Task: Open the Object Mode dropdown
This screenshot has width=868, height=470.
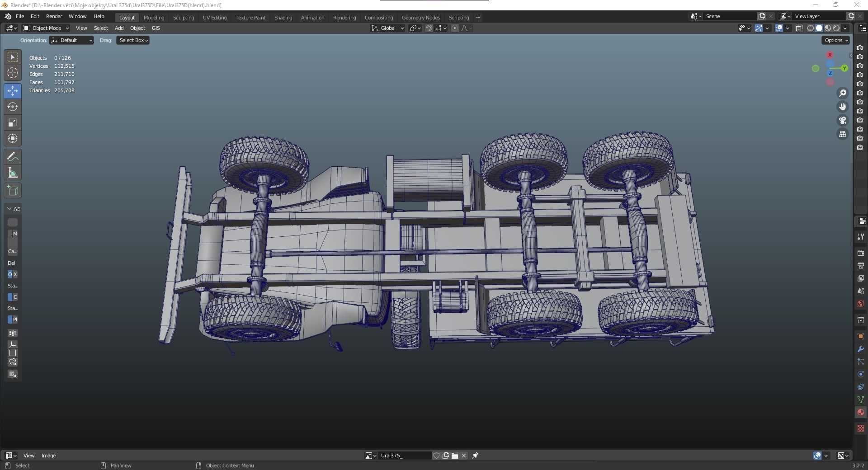Action: click(46, 28)
